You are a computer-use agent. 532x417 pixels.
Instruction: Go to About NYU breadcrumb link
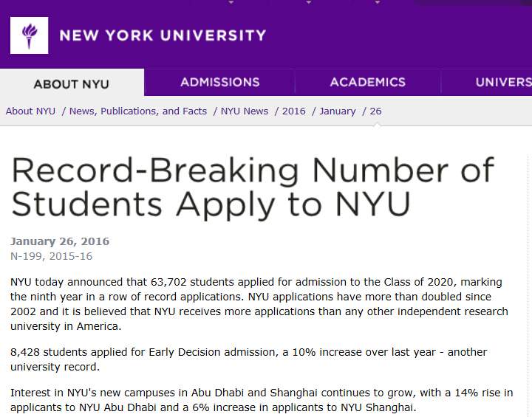point(30,111)
